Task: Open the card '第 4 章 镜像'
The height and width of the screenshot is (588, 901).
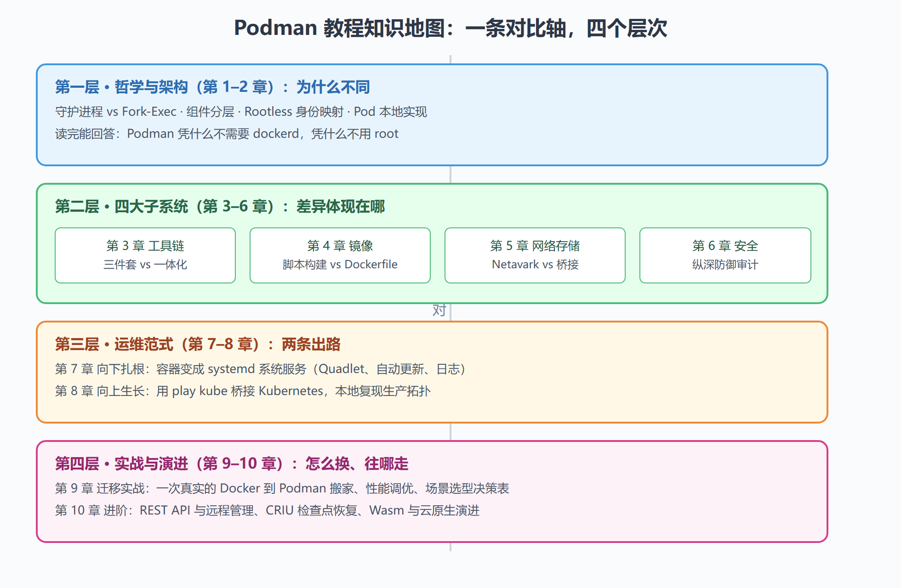Action: tap(340, 255)
